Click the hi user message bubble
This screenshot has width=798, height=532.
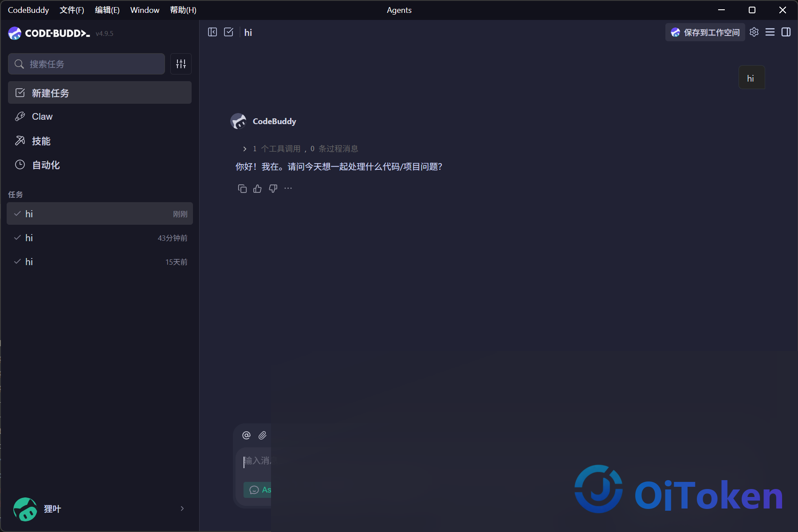[x=751, y=78]
